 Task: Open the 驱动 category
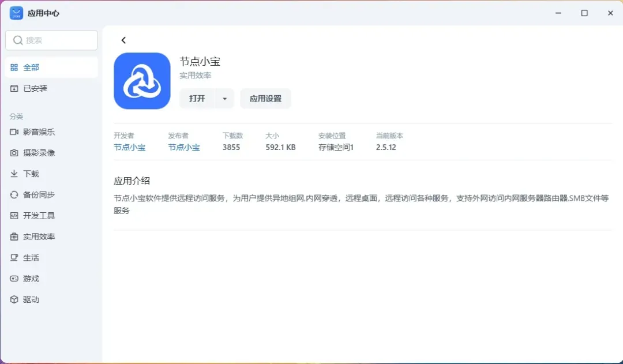pyautogui.click(x=31, y=299)
